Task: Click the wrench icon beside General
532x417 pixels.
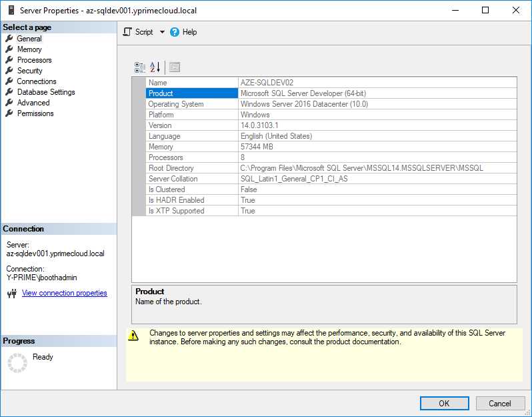Action: click(9, 39)
